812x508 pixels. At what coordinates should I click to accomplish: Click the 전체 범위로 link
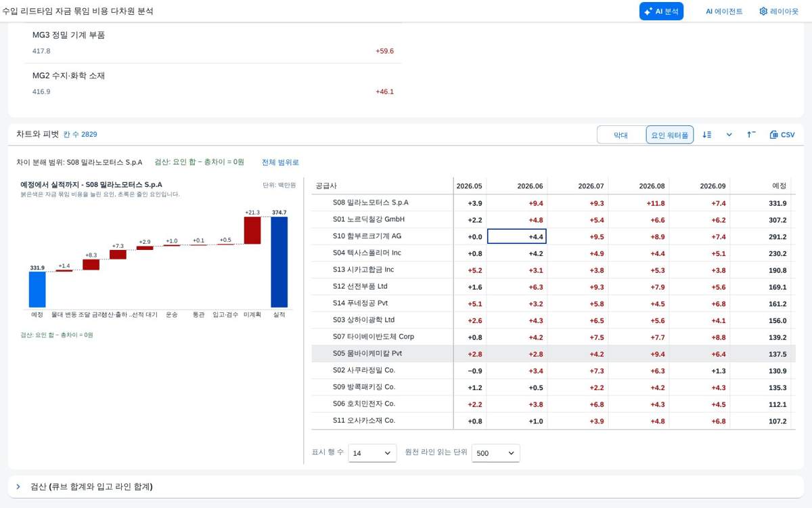[x=280, y=163]
